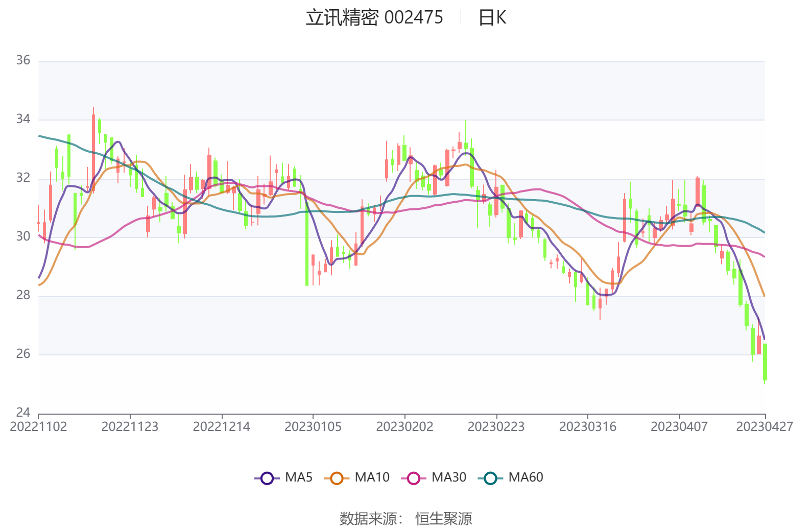Click the x-axis date label 20221102
812x528 pixels.
point(38,426)
